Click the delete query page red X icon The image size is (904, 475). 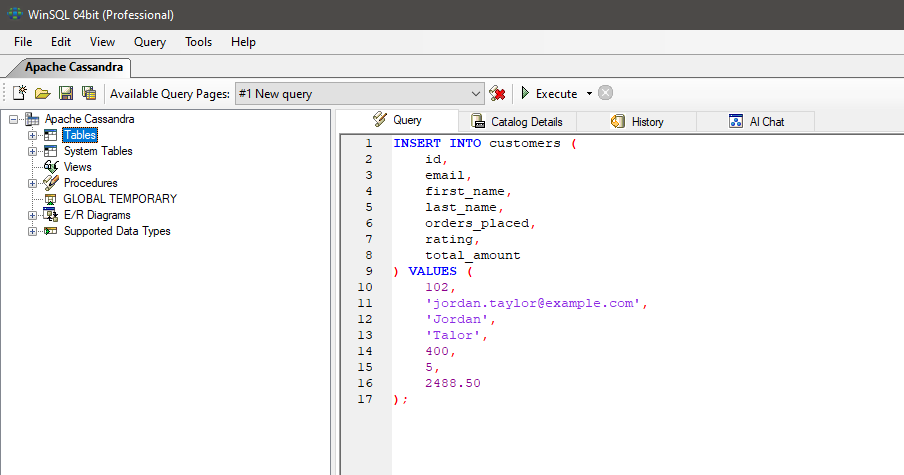click(x=497, y=93)
